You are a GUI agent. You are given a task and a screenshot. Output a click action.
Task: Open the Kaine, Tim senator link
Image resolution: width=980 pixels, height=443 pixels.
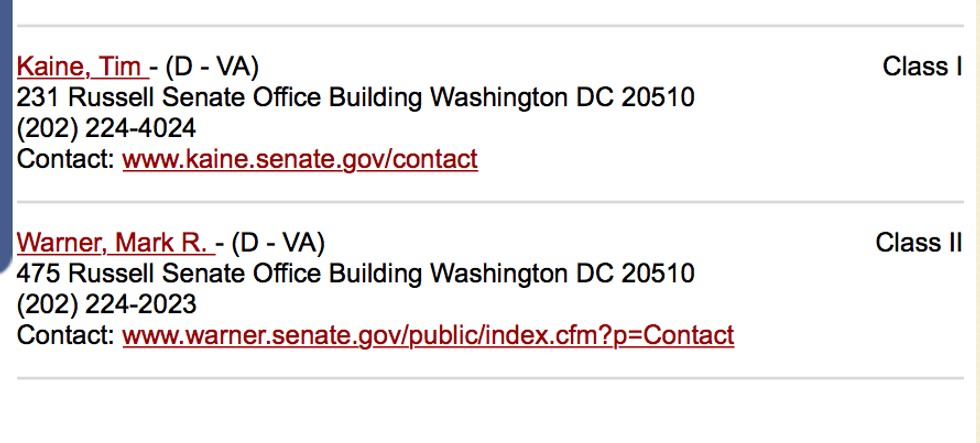click(x=78, y=68)
